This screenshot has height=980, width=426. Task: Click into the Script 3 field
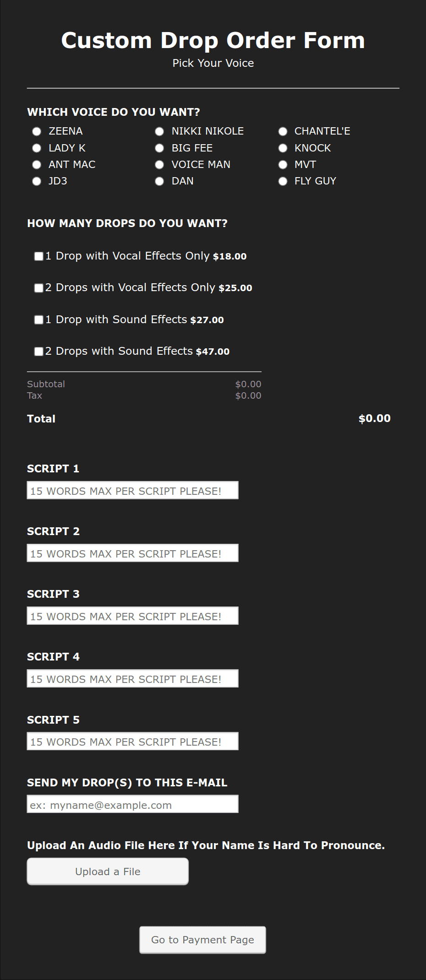tap(132, 616)
